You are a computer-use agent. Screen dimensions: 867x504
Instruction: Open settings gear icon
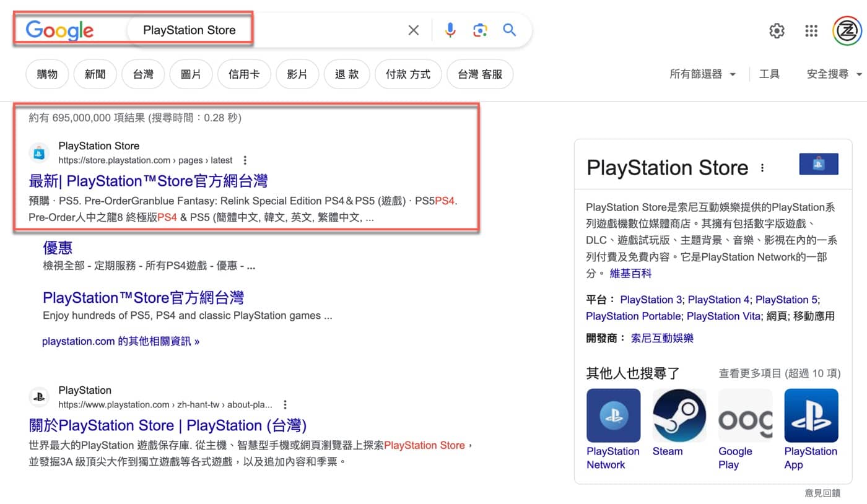point(777,30)
